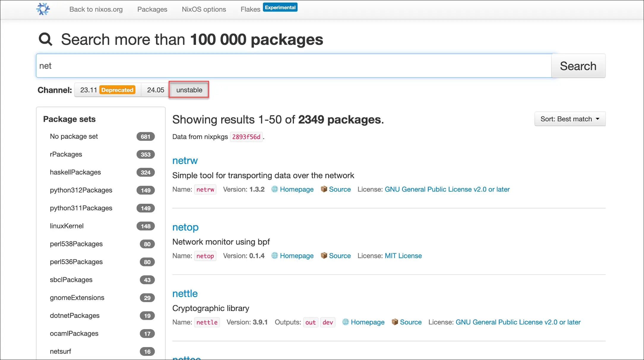Open the nettle package title
Viewport: 644px width, 360px height.
(x=185, y=293)
